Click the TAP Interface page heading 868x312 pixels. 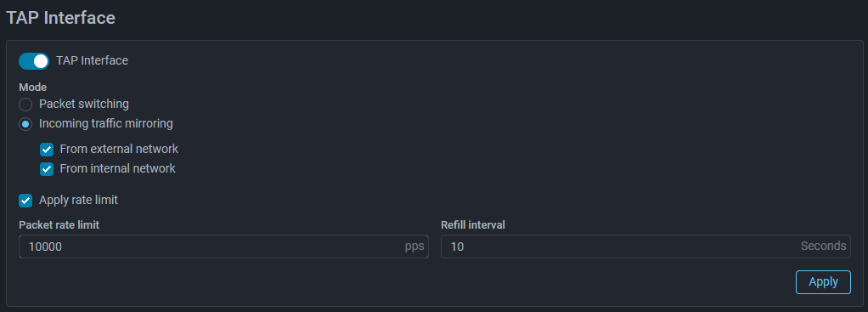click(x=60, y=18)
